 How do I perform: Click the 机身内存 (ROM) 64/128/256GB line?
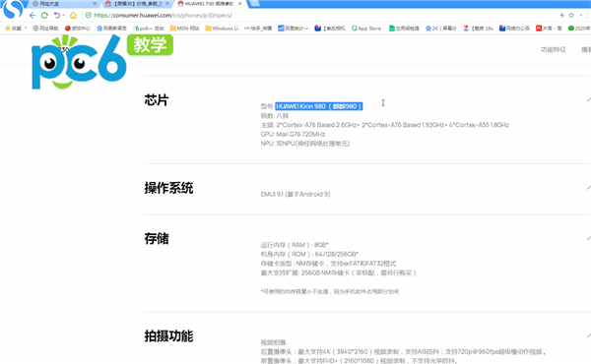pos(309,254)
